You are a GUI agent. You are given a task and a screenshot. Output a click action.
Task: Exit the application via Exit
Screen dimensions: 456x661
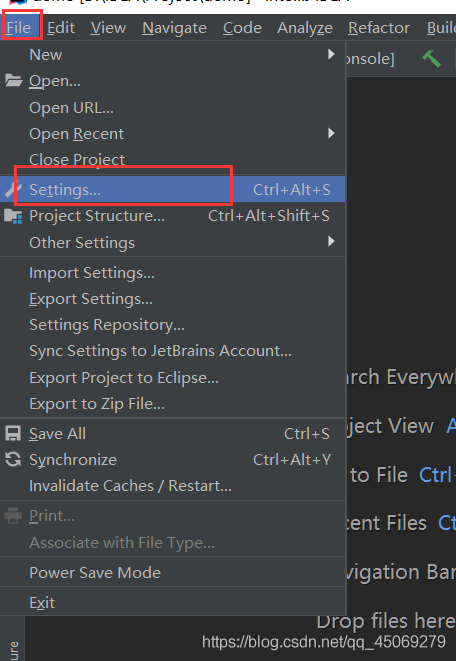tap(42, 602)
